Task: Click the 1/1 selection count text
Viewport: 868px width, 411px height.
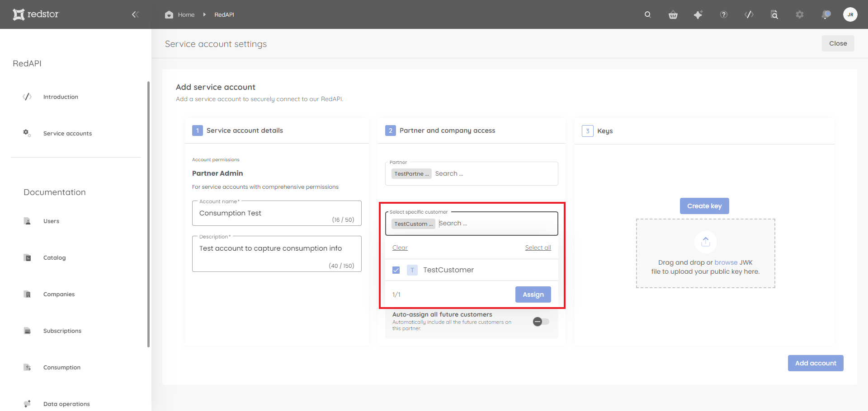Action: point(396,294)
